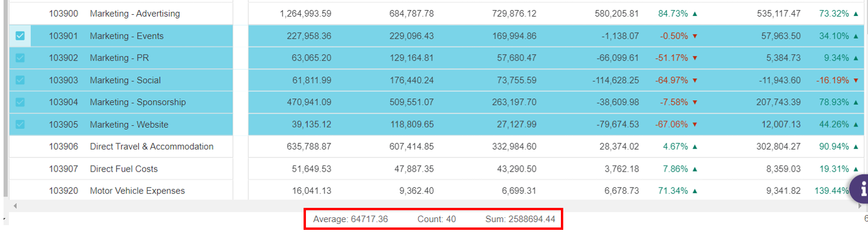Click the green up arrow beside 71.34%
Screen dimensions: 868x234
(695, 191)
